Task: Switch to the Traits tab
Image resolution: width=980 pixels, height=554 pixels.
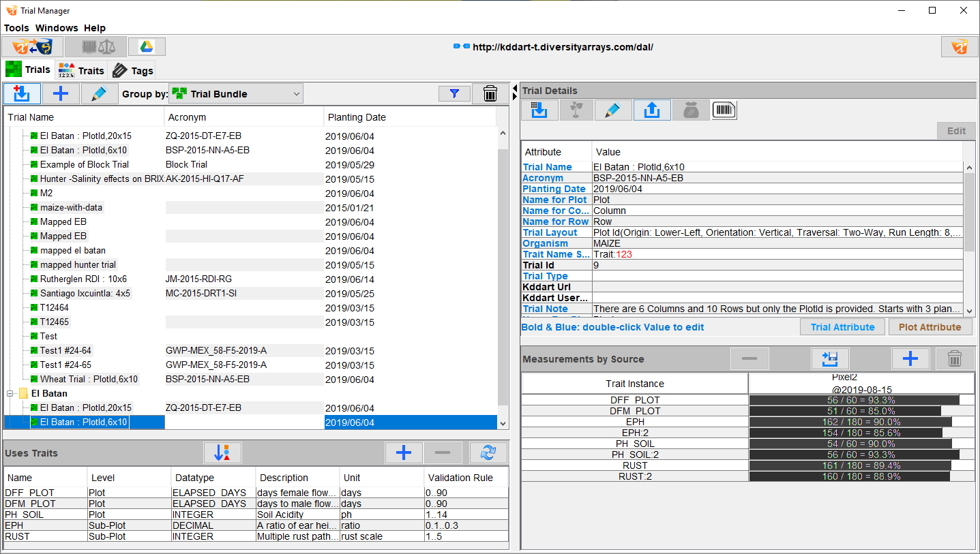Action: click(x=81, y=70)
